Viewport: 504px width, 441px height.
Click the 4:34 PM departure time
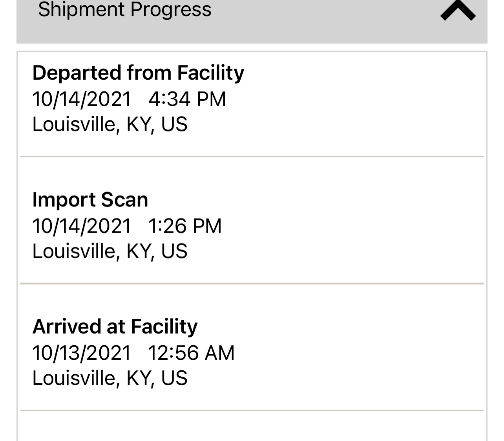click(x=187, y=99)
